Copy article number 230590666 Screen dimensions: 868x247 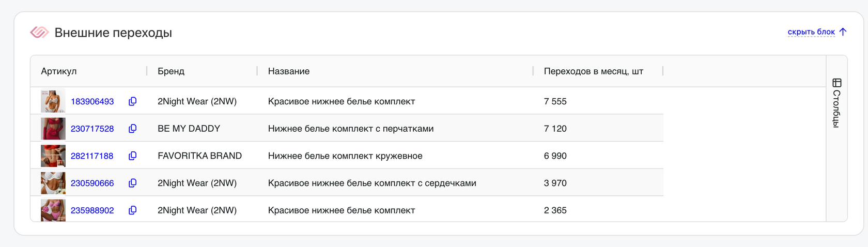(132, 183)
